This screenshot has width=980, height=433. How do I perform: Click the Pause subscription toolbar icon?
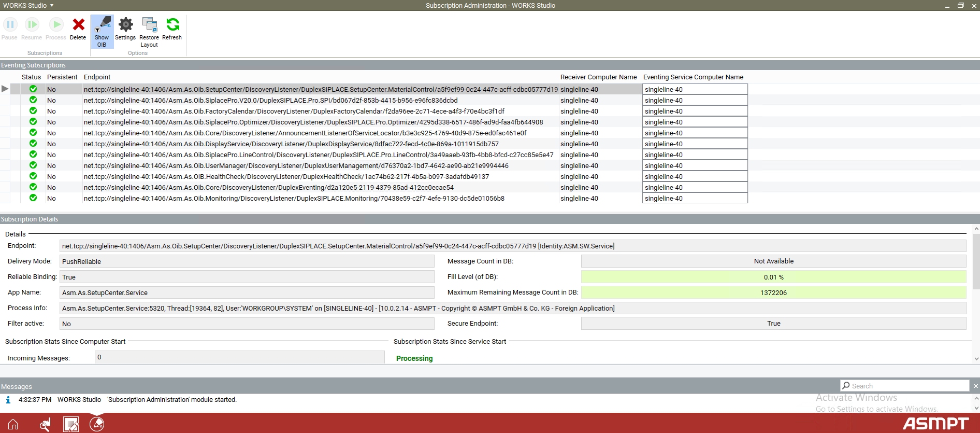pos(10,24)
